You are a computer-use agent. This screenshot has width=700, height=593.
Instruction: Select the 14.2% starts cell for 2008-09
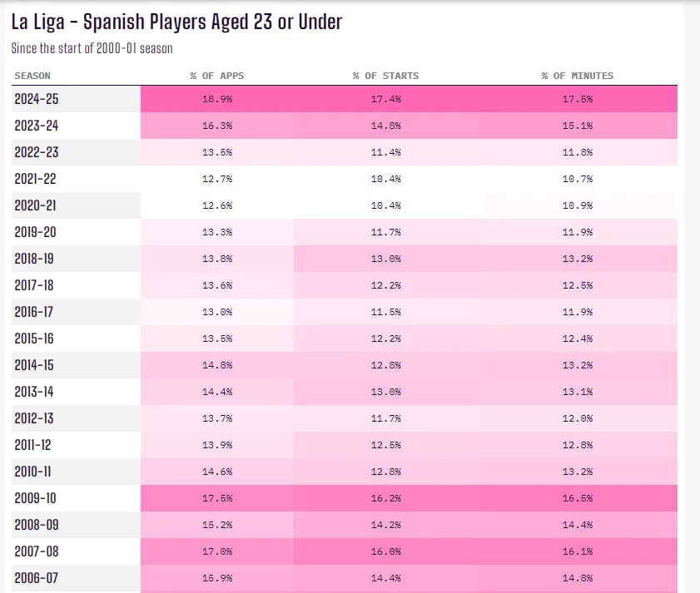pyautogui.click(x=385, y=525)
